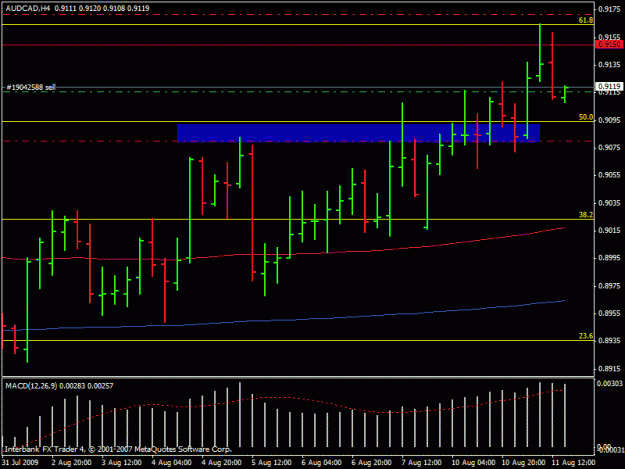
Task: Click the 5 Aug 12:00 time label
Action: point(272,462)
